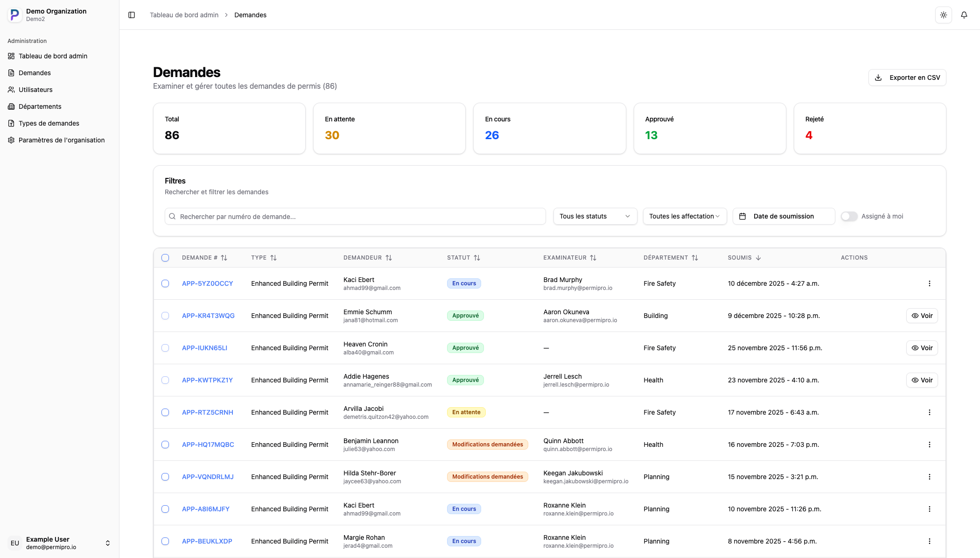Click sort arrows beside Demande # header
Viewport: 980px width, 558px height.
(x=224, y=258)
